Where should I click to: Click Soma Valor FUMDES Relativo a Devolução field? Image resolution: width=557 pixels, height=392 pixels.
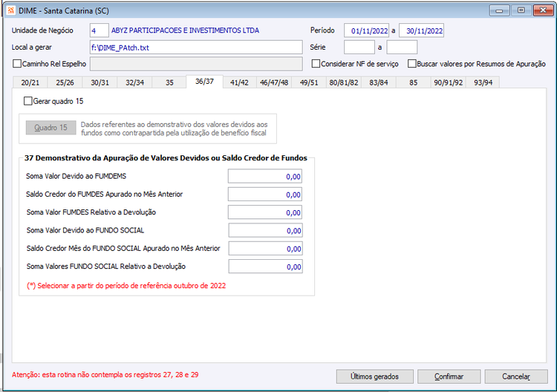click(265, 212)
